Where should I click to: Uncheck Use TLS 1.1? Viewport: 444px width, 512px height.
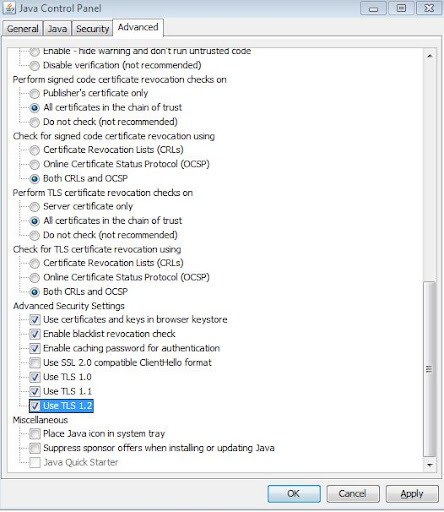click(x=35, y=391)
